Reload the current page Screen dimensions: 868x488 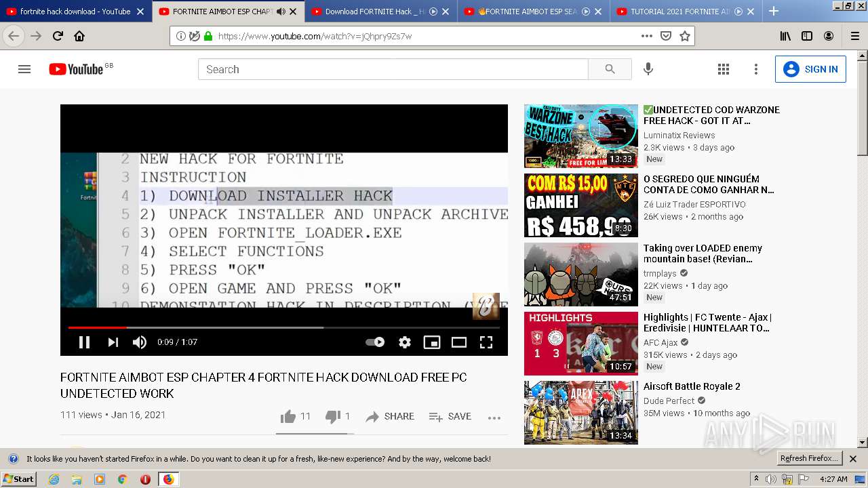pos(58,36)
